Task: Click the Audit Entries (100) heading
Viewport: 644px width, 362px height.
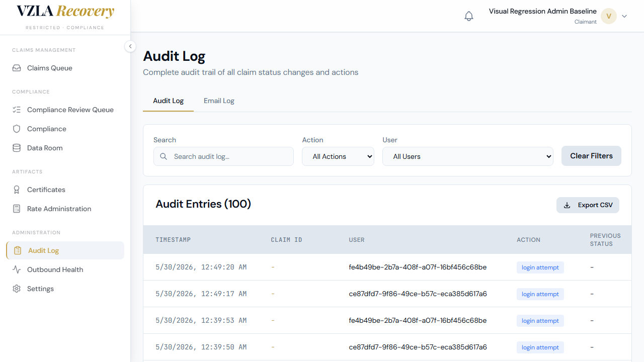Action: 203,204
